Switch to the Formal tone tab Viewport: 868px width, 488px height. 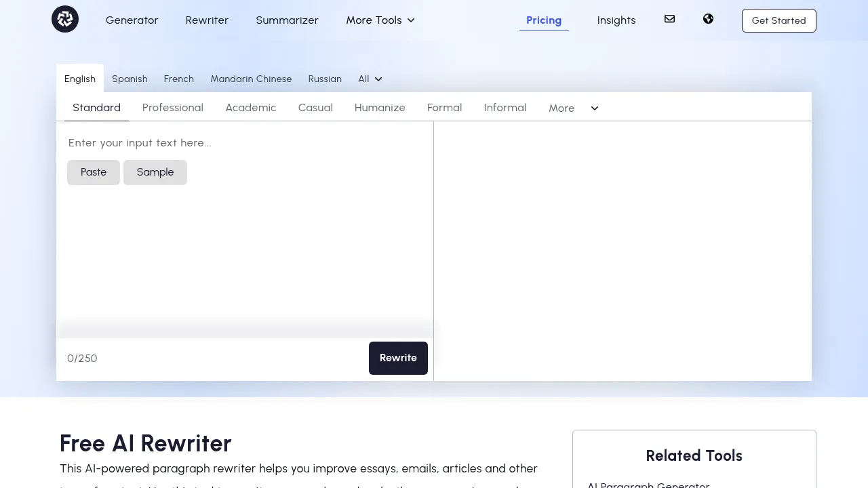[444, 107]
